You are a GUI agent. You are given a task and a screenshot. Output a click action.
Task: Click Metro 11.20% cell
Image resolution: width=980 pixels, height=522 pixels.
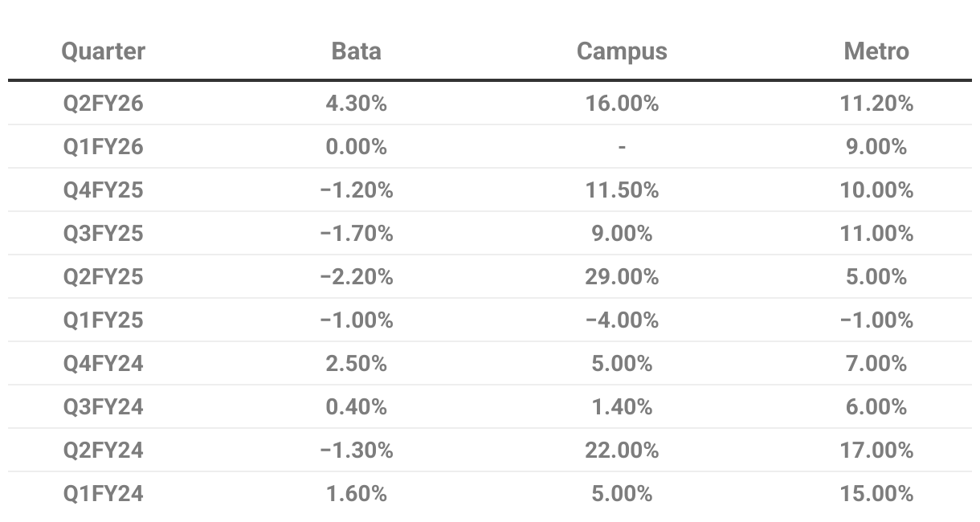coord(876,103)
